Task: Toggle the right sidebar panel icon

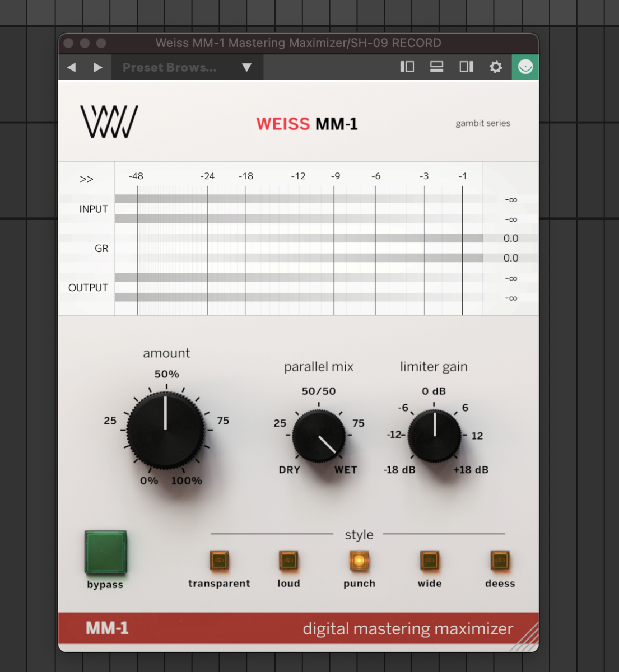Action: [466, 67]
